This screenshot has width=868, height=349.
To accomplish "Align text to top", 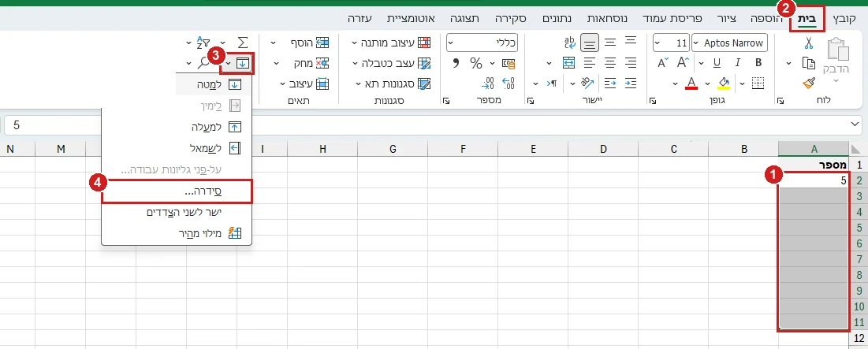I will point(631,42).
